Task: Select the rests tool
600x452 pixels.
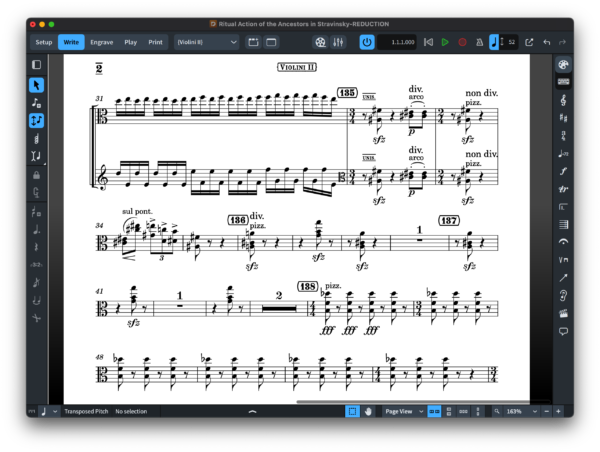Action: coord(36,247)
